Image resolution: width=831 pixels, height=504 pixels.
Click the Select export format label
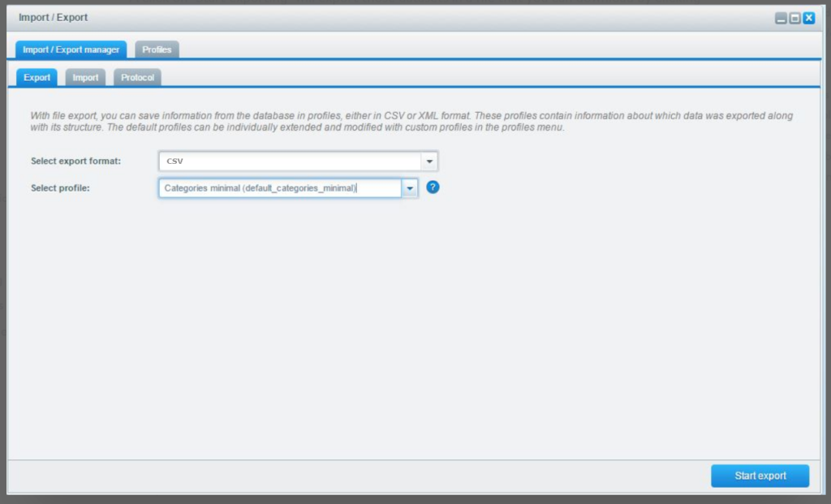click(x=75, y=161)
